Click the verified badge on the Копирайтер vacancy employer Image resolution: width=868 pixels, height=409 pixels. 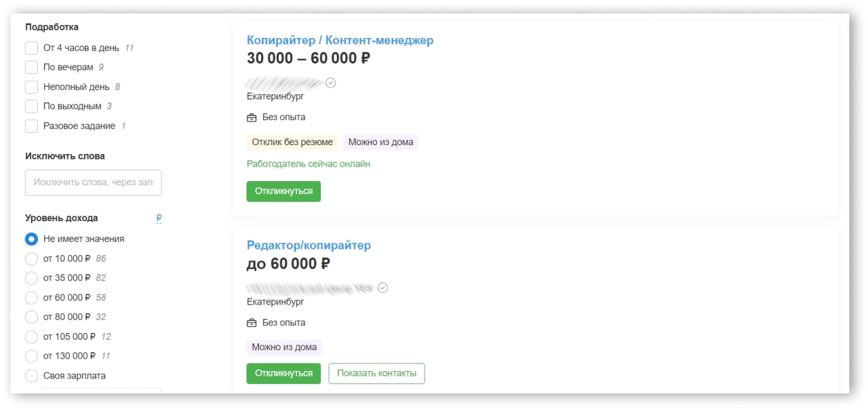point(331,82)
